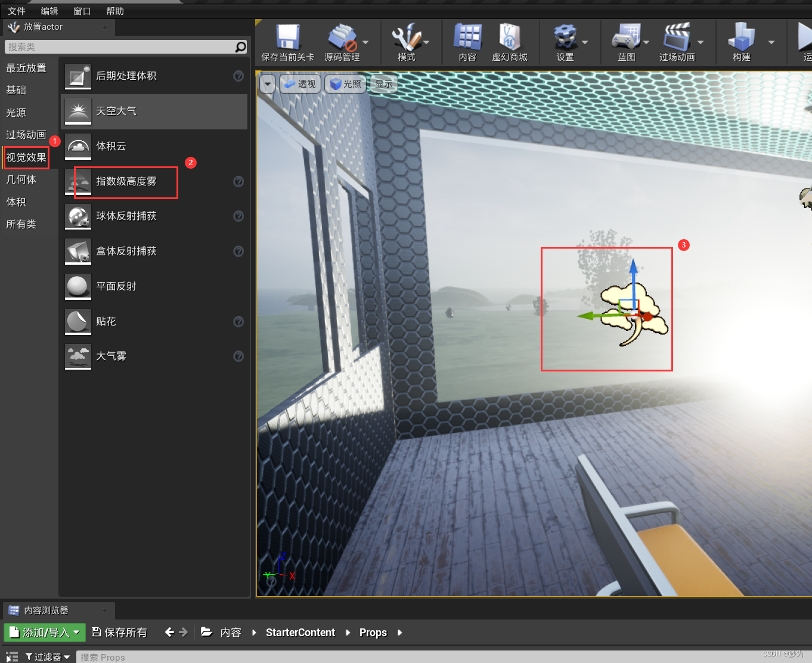
Task: Open the 帮助 menu
Action: (x=115, y=11)
